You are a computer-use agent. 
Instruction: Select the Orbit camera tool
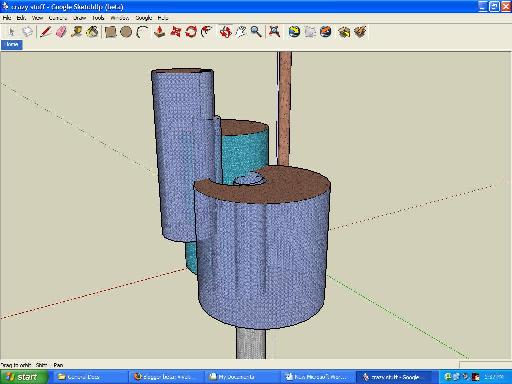click(x=226, y=32)
